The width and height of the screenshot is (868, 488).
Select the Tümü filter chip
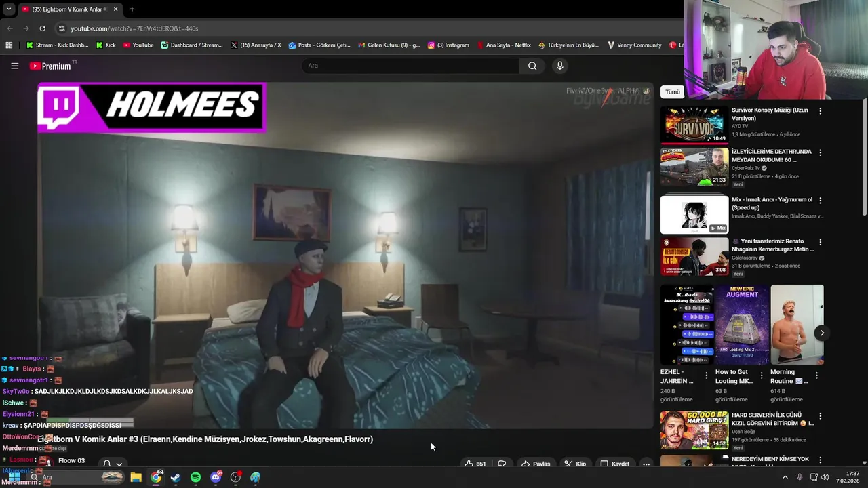[x=672, y=91]
